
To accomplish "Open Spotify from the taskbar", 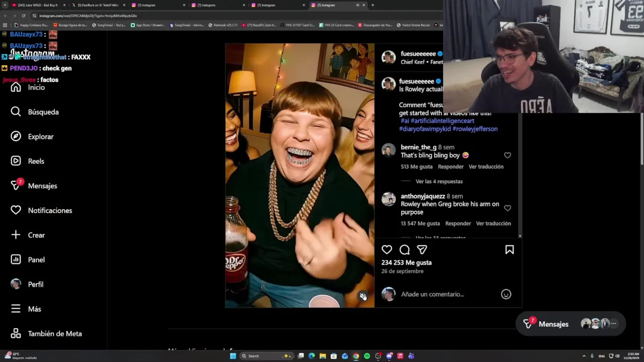I will tap(367, 356).
